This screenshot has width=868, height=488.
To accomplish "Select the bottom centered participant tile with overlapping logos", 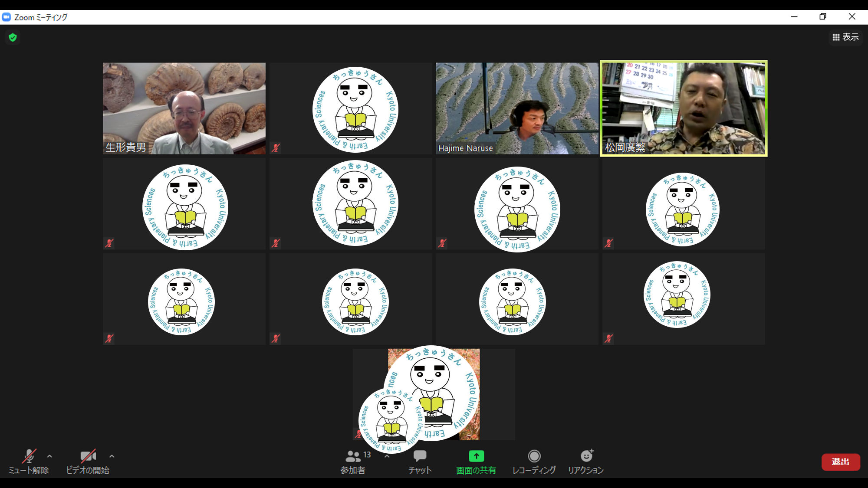I will (x=434, y=394).
